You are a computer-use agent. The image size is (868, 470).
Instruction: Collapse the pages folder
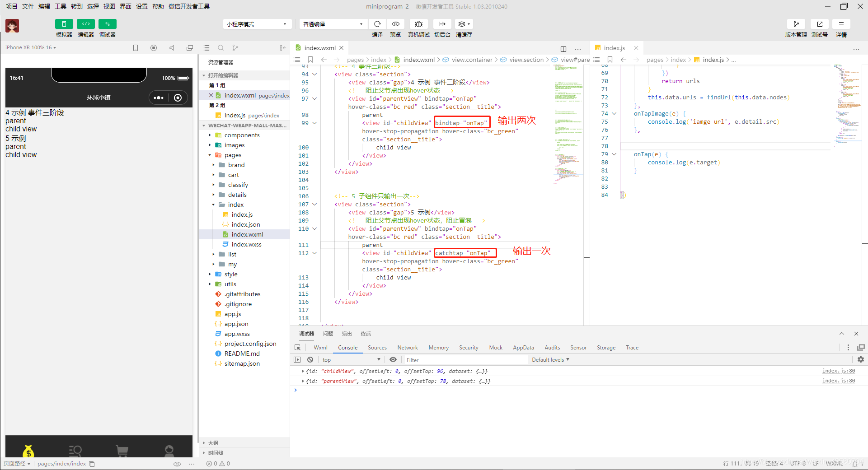coord(210,155)
